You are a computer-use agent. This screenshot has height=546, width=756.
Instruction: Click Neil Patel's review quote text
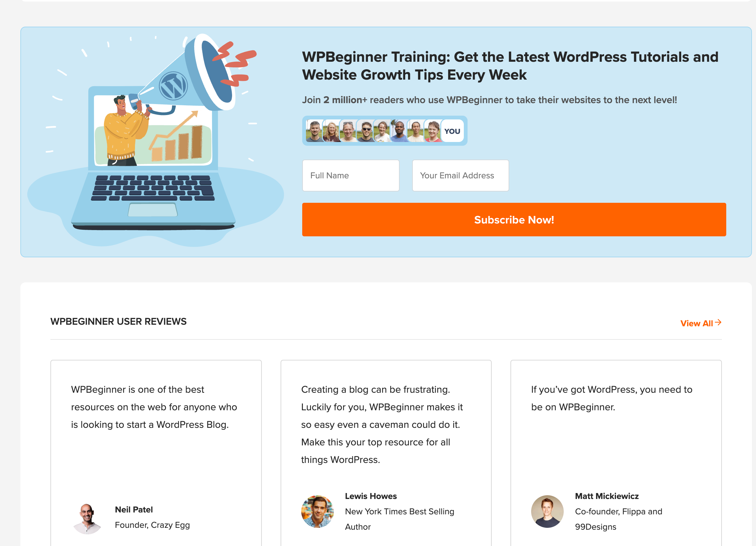click(x=154, y=407)
